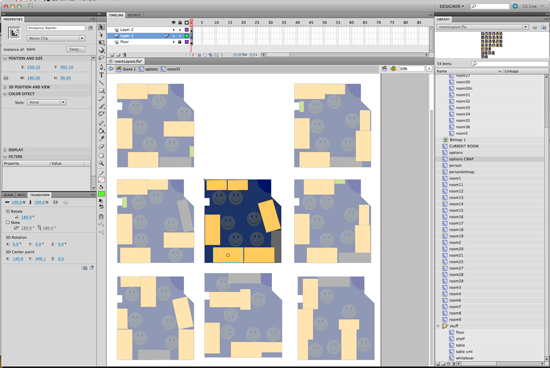This screenshot has height=368, width=550.
Task: Select the Rectangle tool
Action: (101, 91)
